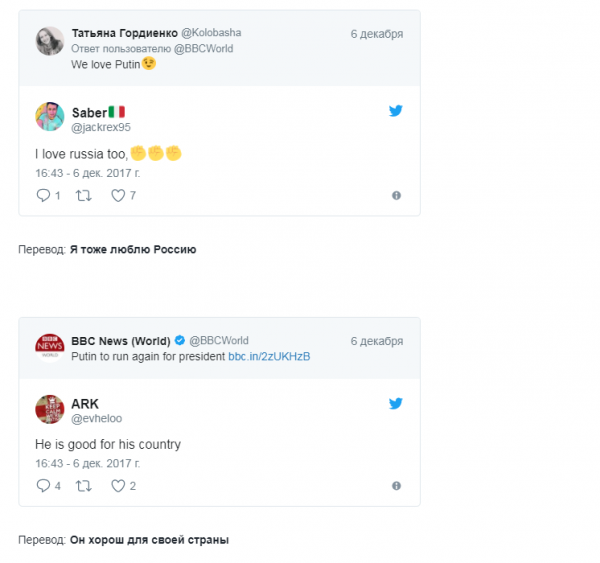This screenshot has width=600, height=563.
Task: Click Татьяна Гордиенко's profile avatar
Action: [50, 41]
